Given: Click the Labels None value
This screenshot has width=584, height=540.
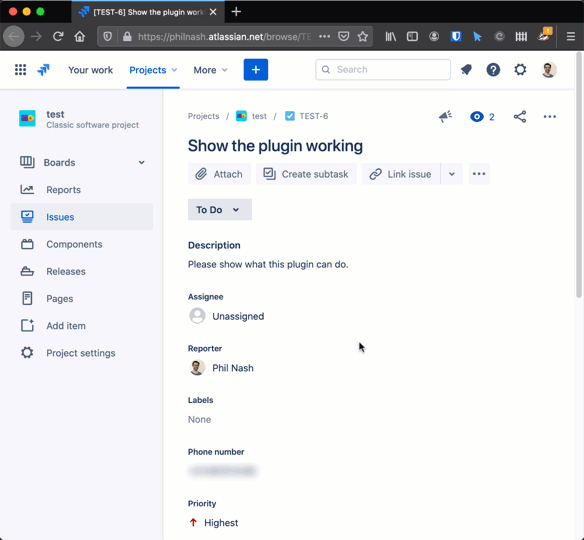Looking at the screenshot, I should pos(200,420).
